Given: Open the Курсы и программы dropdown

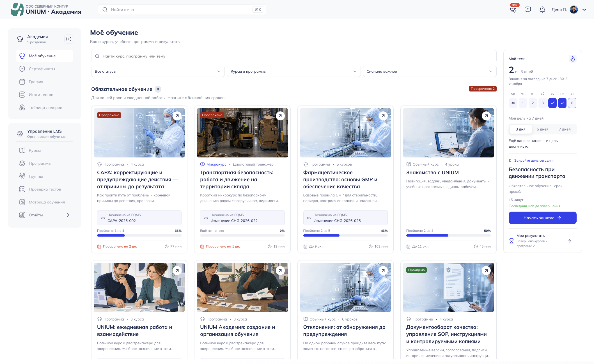Looking at the screenshot, I should click(294, 71).
